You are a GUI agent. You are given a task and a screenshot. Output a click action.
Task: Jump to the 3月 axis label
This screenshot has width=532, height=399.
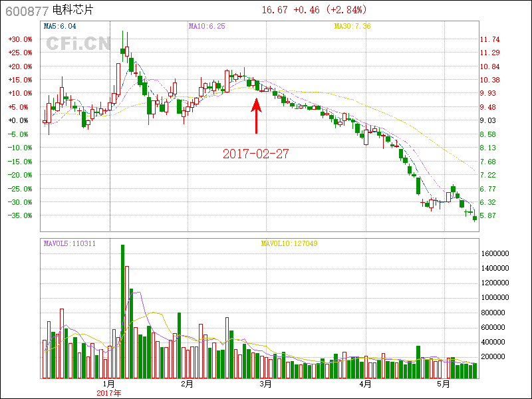click(x=265, y=384)
